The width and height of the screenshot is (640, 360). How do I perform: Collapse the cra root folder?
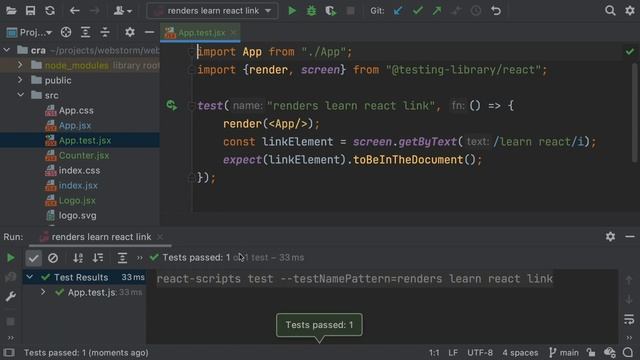[x=7, y=50]
